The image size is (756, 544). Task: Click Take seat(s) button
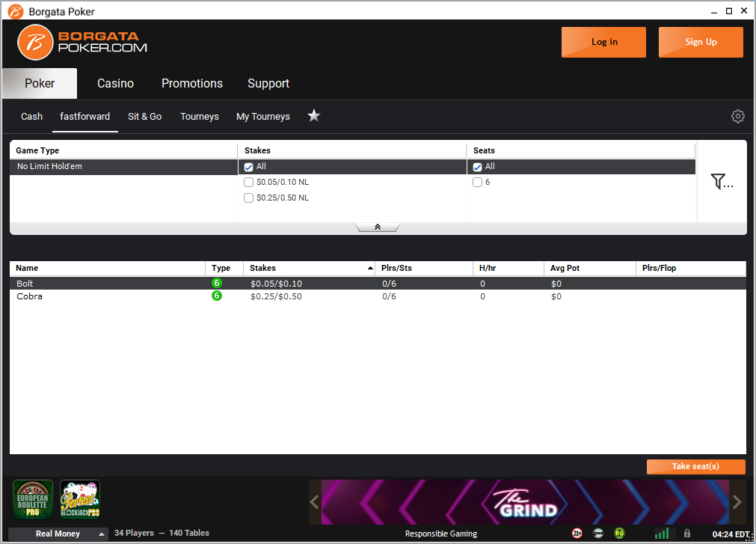pyautogui.click(x=695, y=466)
